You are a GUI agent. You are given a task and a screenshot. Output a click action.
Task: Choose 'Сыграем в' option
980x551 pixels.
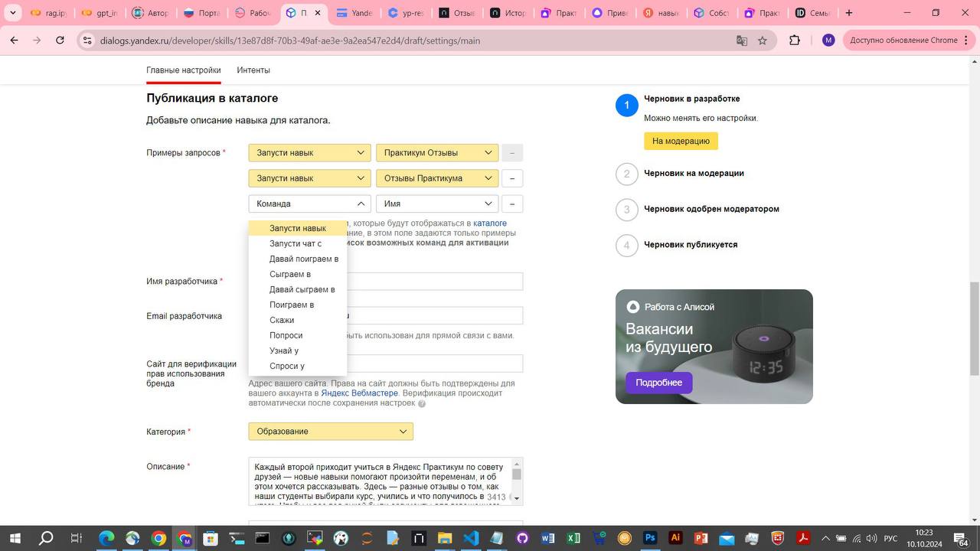[x=298, y=274]
